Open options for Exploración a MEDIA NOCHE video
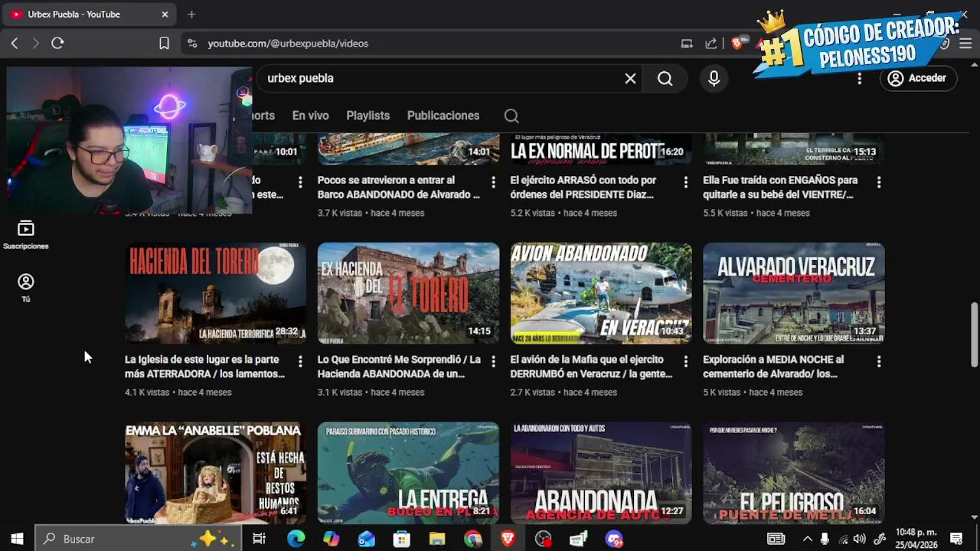Viewport: 980px width, 551px height. pos(879,361)
